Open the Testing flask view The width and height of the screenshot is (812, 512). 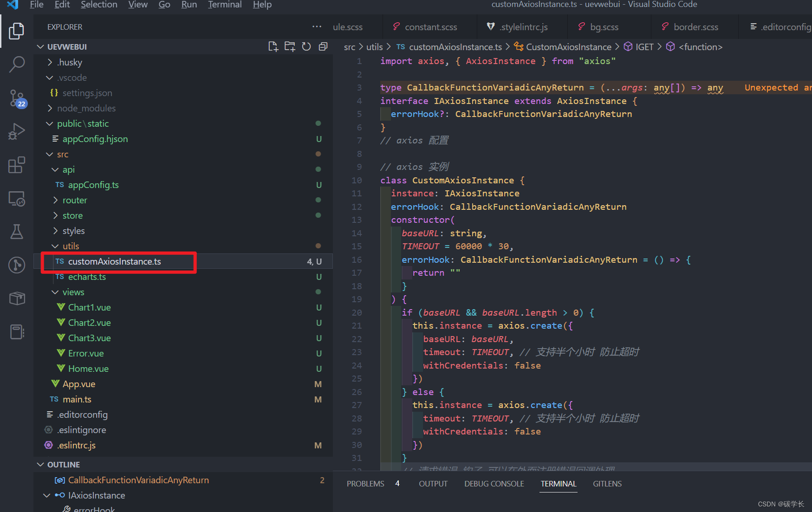[x=17, y=232]
